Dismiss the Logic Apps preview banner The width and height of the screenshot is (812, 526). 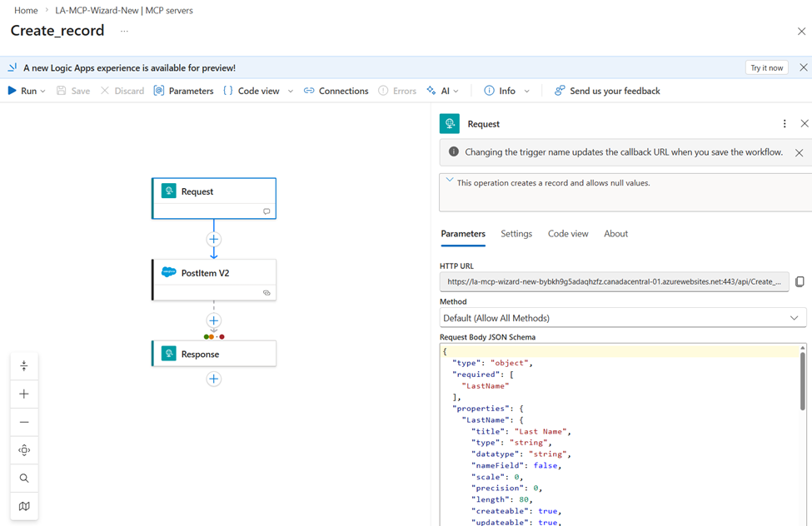pyautogui.click(x=803, y=67)
